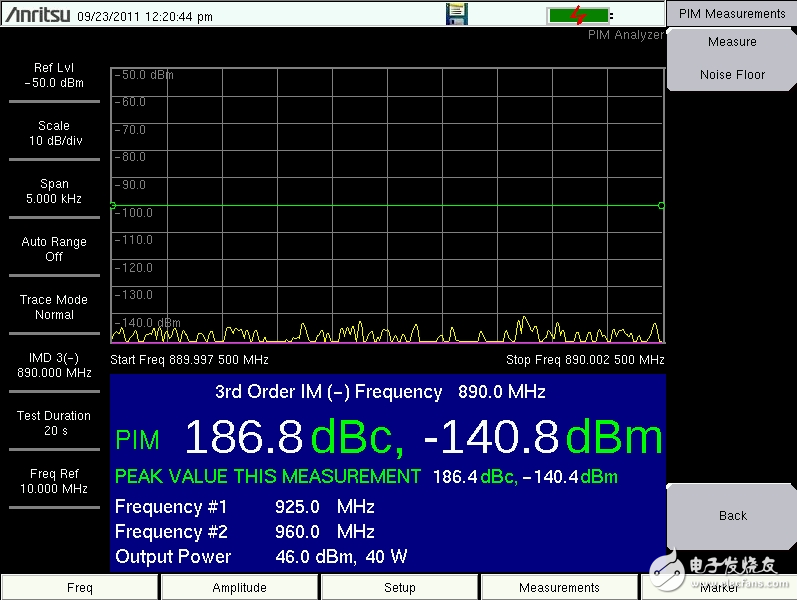
Task: Open Span 5.000 kHz setting
Action: (54, 191)
